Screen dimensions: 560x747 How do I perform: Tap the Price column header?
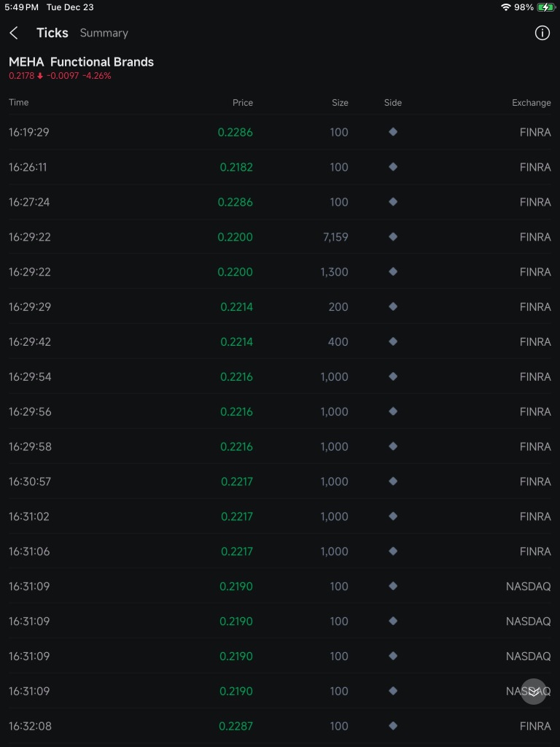pyautogui.click(x=242, y=102)
